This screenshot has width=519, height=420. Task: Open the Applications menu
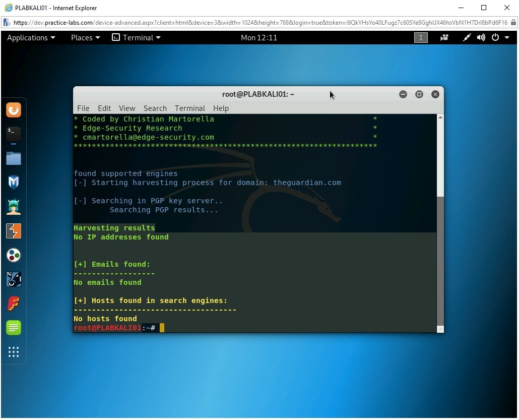31,37
